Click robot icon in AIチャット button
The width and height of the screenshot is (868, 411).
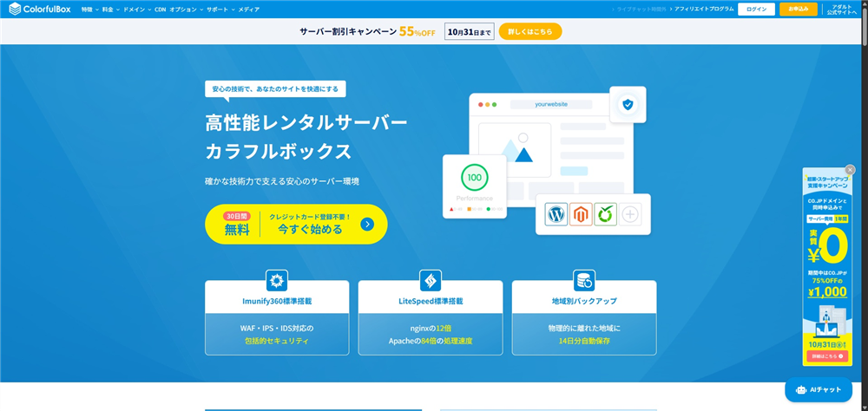801,389
